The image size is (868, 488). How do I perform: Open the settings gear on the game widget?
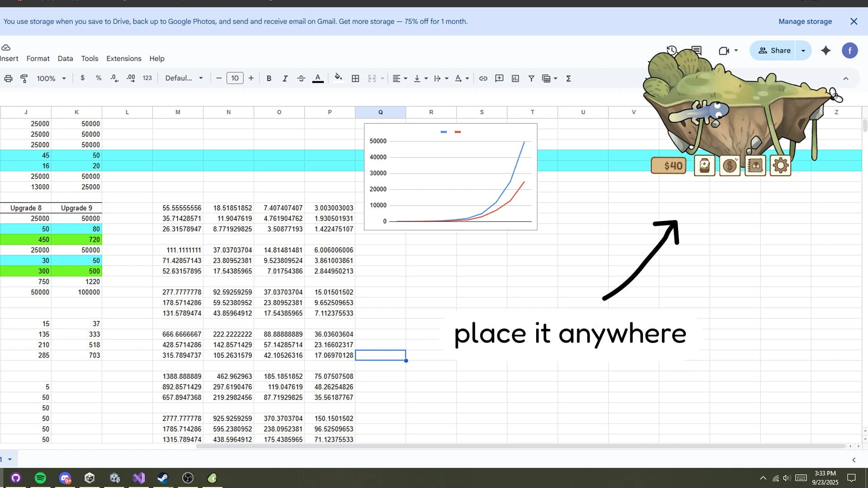click(781, 165)
